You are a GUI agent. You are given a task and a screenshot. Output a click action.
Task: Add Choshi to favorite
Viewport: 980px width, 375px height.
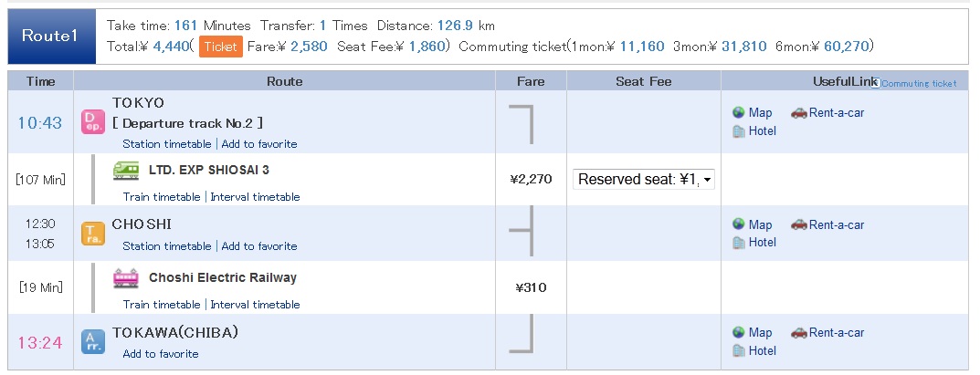tap(259, 246)
